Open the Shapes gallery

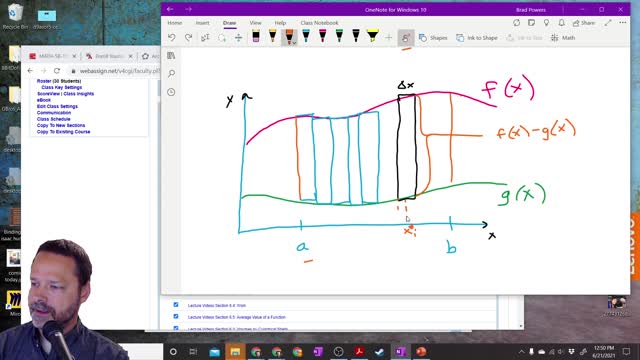[433, 38]
